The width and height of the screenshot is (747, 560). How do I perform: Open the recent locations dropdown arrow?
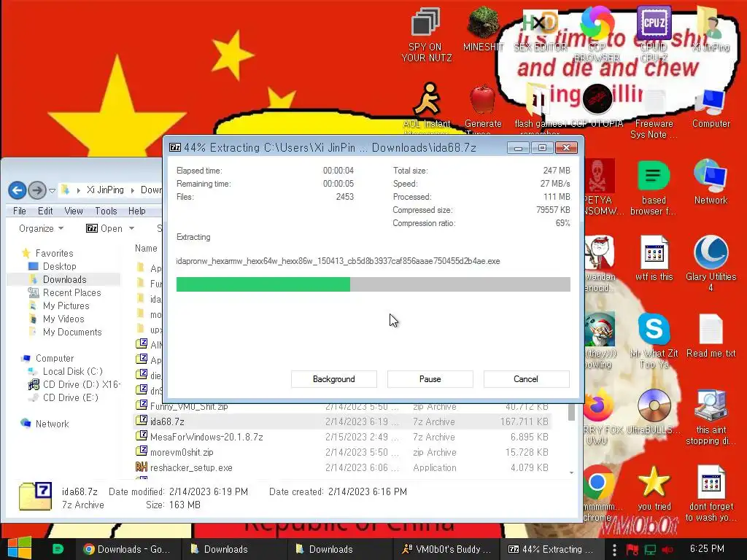tap(52, 190)
